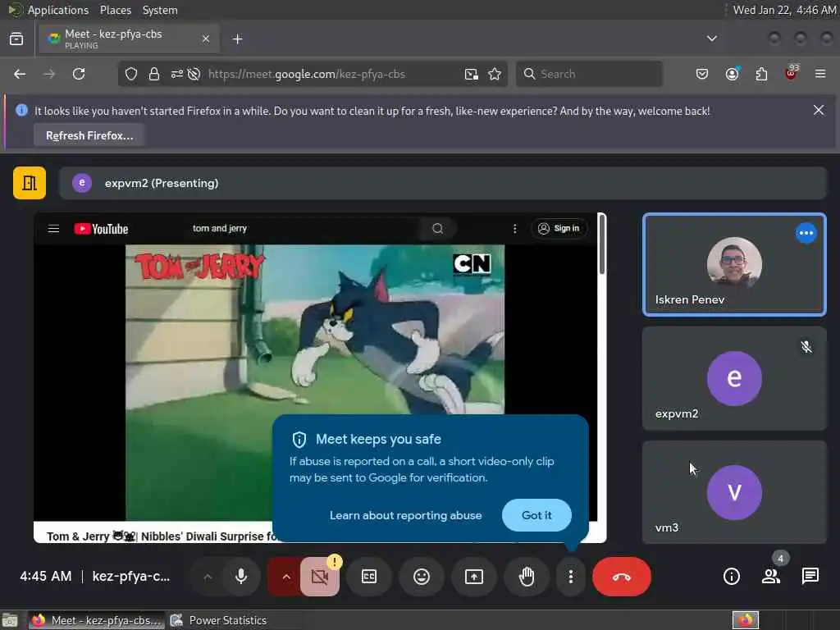The height and width of the screenshot is (630, 840).
Task: Select the expvm2 participant tile
Action: click(x=734, y=378)
